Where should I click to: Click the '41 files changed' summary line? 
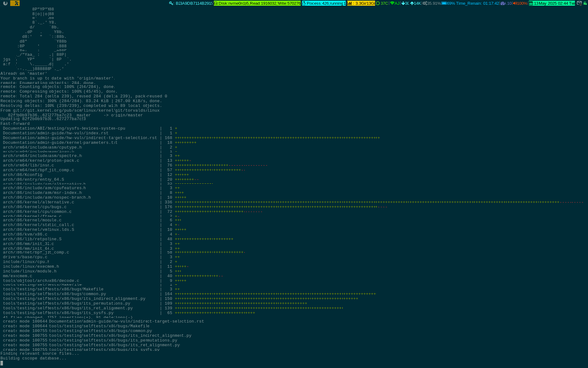[68, 317]
